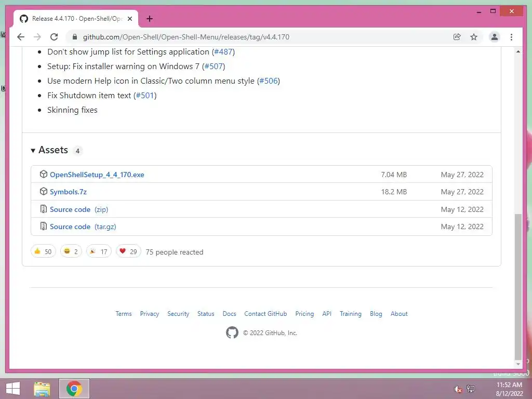The height and width of the screenshot is (399, 532).
Task: Collapse the Assets section triangle
Action: pyautogui.click(x=33, y=150)
